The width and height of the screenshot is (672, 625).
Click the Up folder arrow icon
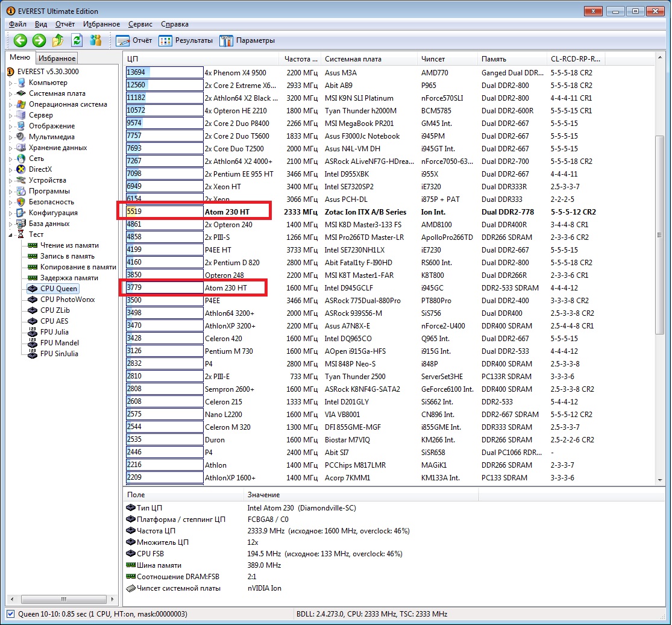(x=58, y=40)
